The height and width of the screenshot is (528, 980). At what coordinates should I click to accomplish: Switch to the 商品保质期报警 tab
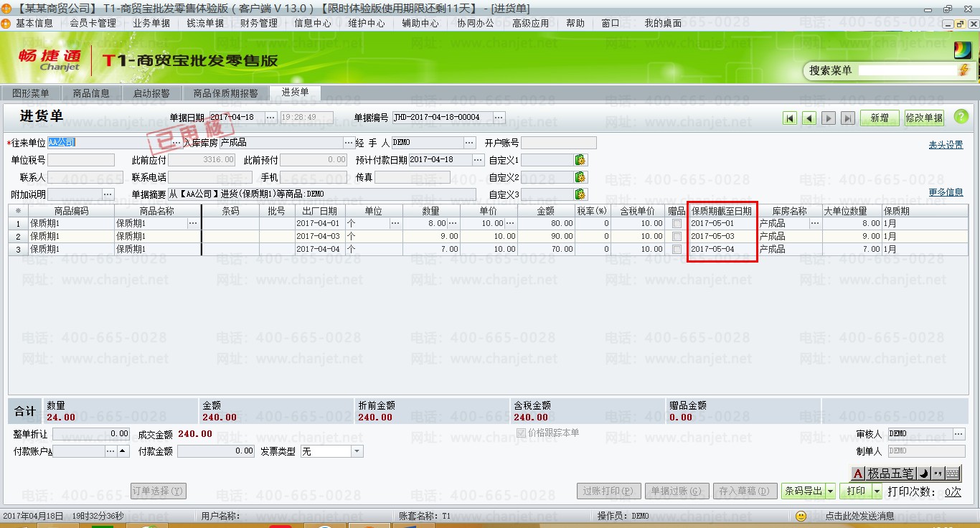(225, 93)
